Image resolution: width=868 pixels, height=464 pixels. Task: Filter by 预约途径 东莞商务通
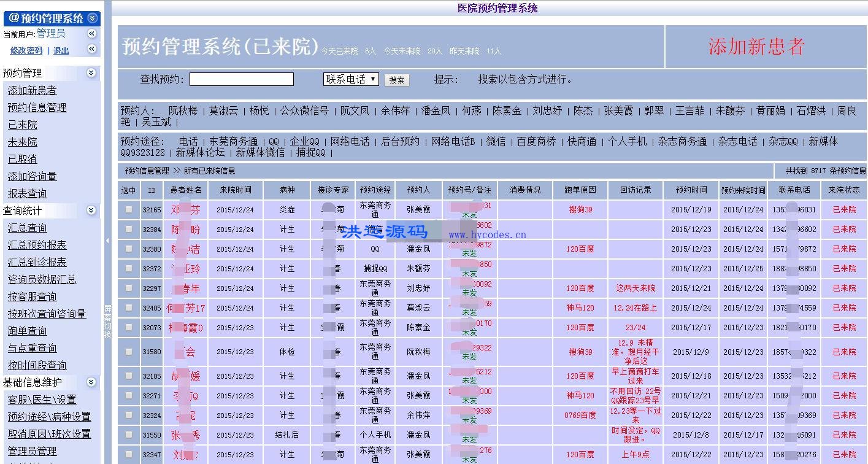pos(234,142)
